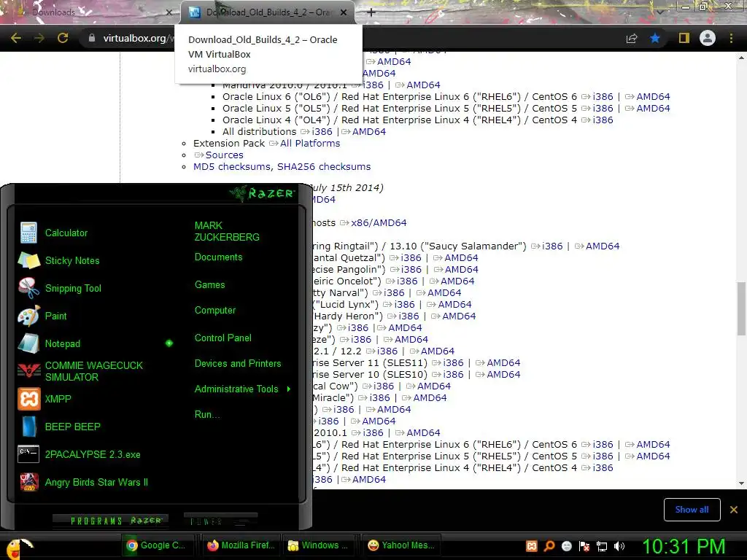The height and width of the screenshot is (560, 747).
Task: Launch Angry Birds Star Wars II icon
Action: click(28, 482)
